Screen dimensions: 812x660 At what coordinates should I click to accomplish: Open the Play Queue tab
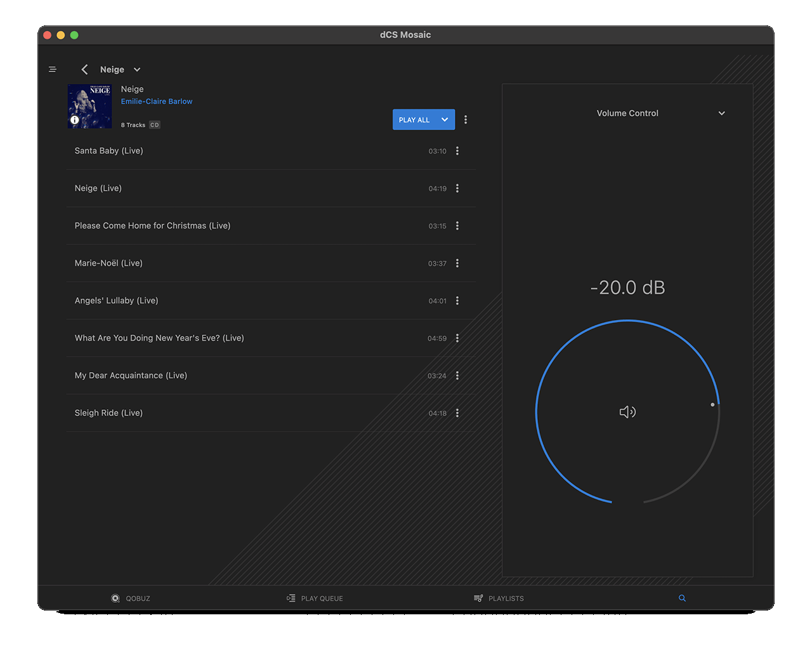coord(315,598)
